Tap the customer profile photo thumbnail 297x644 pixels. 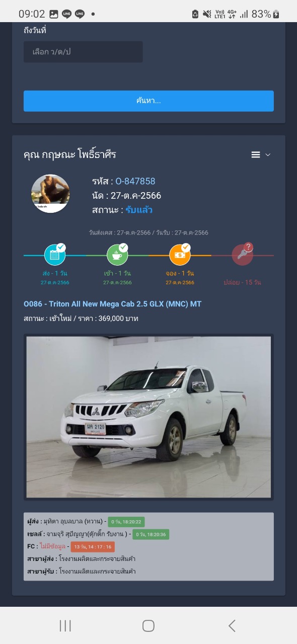pos(50,193)
